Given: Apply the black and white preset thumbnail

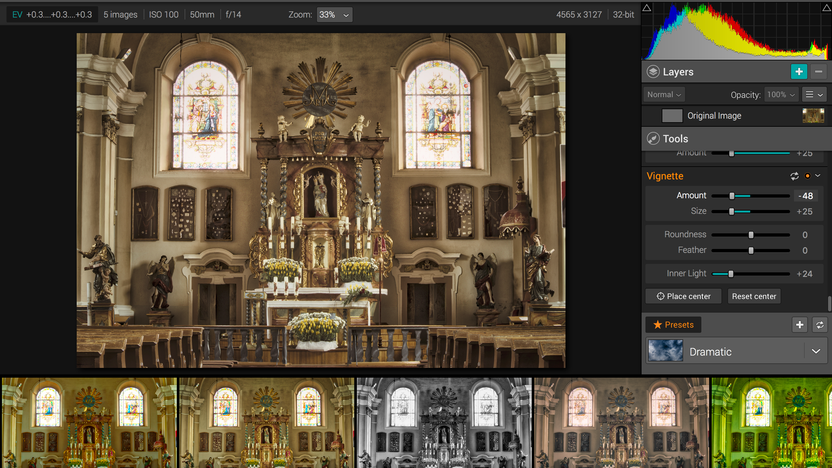Looking at the screenshot, I should (444, 423).
